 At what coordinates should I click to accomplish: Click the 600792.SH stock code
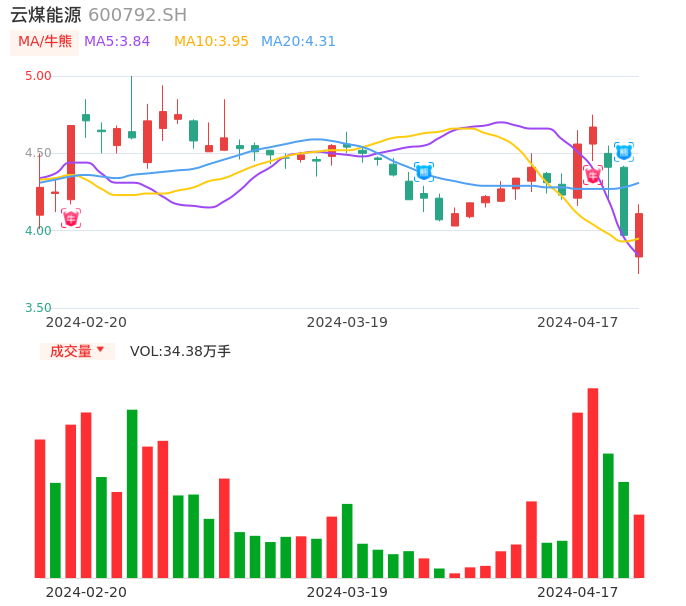137,15
